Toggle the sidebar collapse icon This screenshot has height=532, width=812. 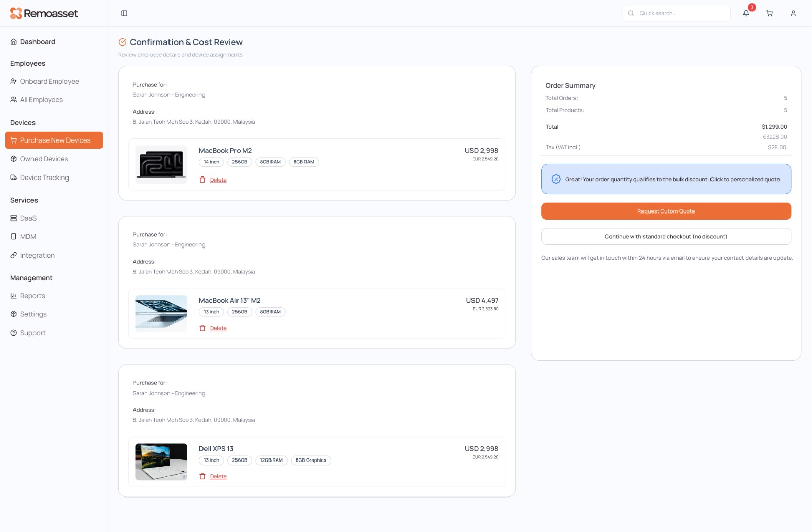pos(124,13)
